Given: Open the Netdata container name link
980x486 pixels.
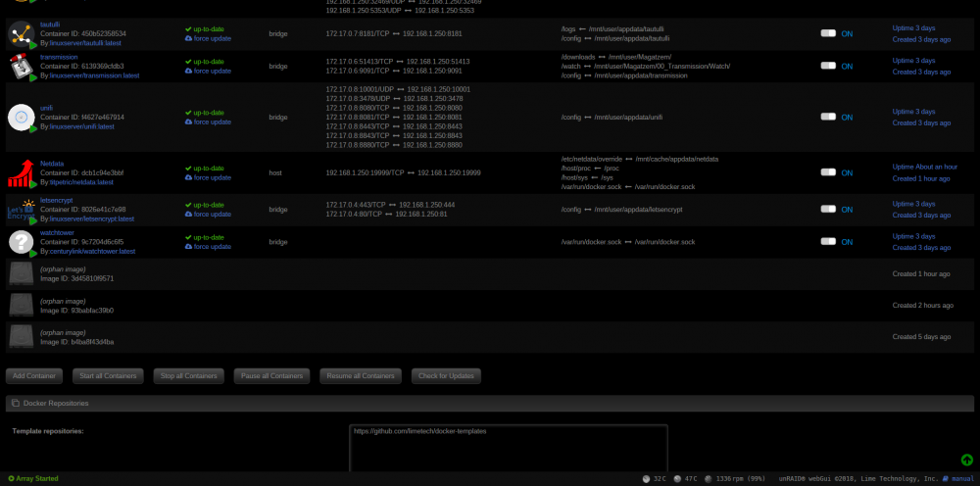Looking at the screenshot, I should 52,164.
